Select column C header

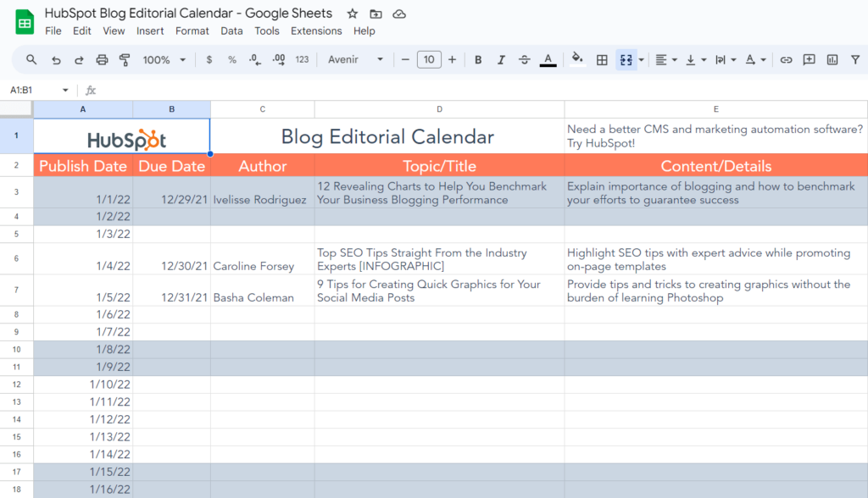(263, 109)
